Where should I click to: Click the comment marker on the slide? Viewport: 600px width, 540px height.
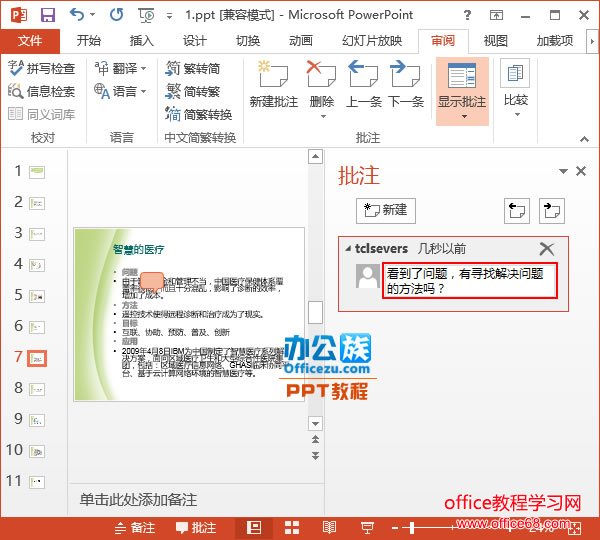coord(152,281)
